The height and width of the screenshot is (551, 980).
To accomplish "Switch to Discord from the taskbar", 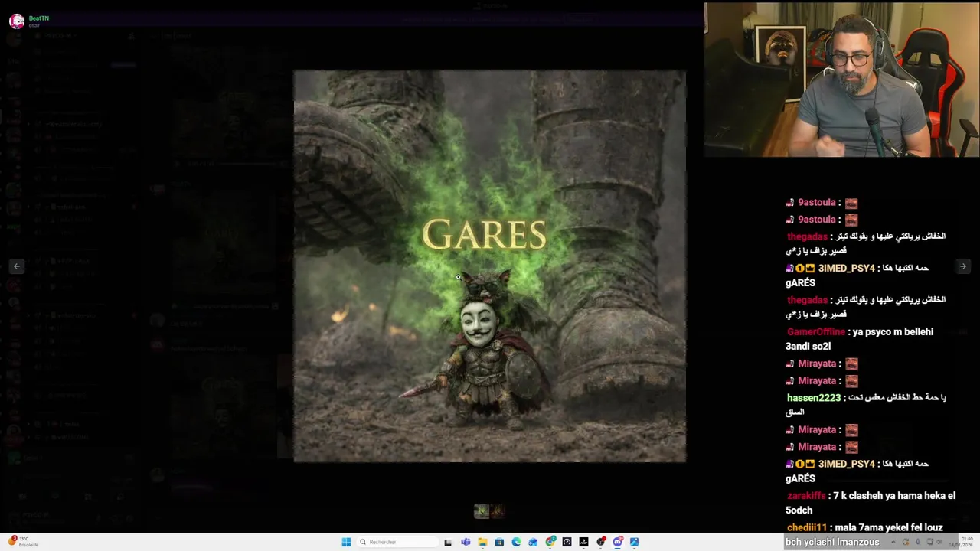I will click(x=618, y=542).
